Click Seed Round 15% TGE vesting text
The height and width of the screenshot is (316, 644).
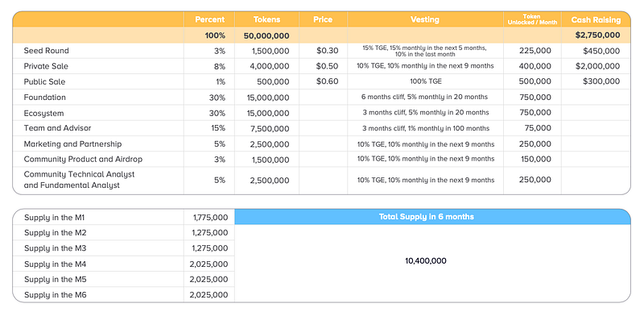[425, 51]
